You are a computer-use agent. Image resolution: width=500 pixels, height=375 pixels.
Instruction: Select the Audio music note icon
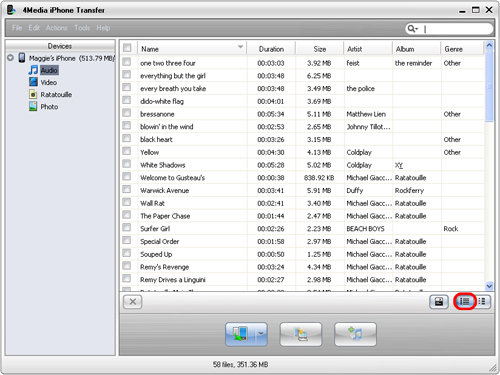(x=33, y=70)
